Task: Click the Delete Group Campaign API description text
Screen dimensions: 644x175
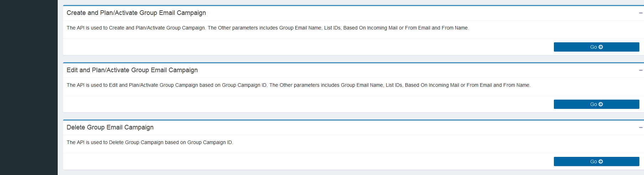Action: [x=150, y=142]
